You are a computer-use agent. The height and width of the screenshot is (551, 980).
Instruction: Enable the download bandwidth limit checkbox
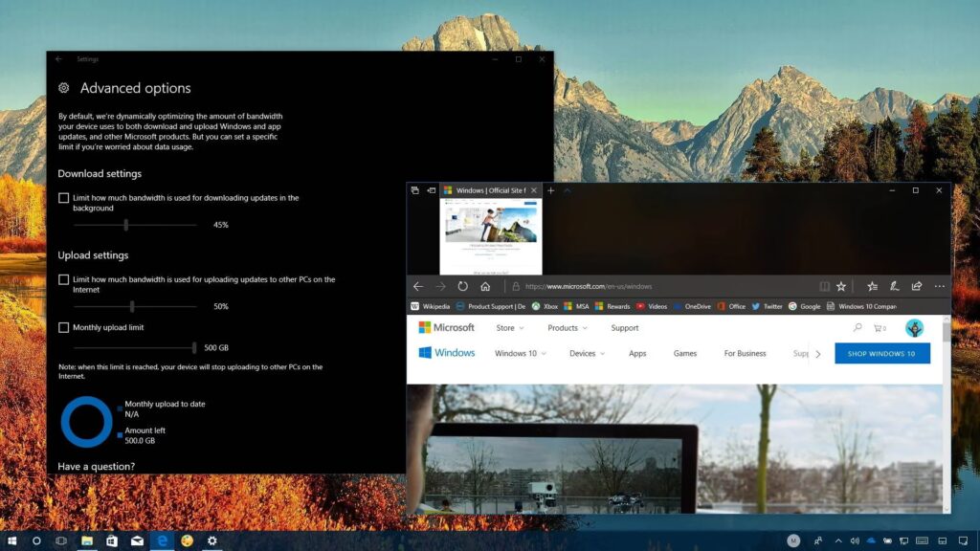64,198
